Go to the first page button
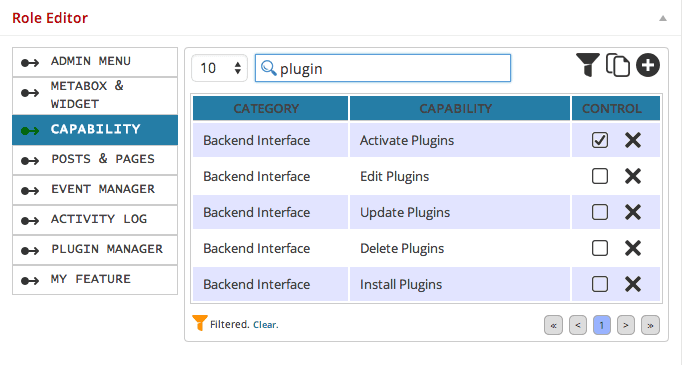 click(553, 325)
